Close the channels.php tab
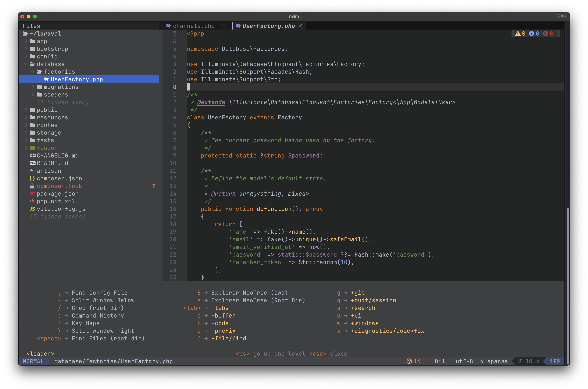This screenshot has height=389, width=588. 223,26
